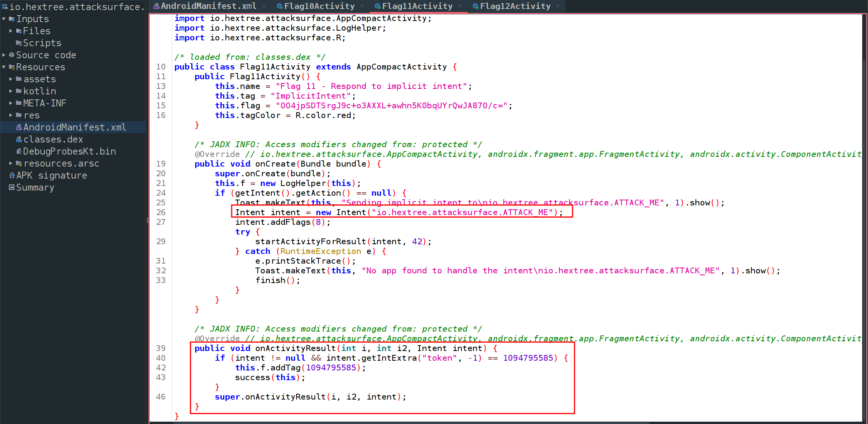
Task: Click the DebugProbesKt.bin file icon
Action: click(x=19, y=151)
